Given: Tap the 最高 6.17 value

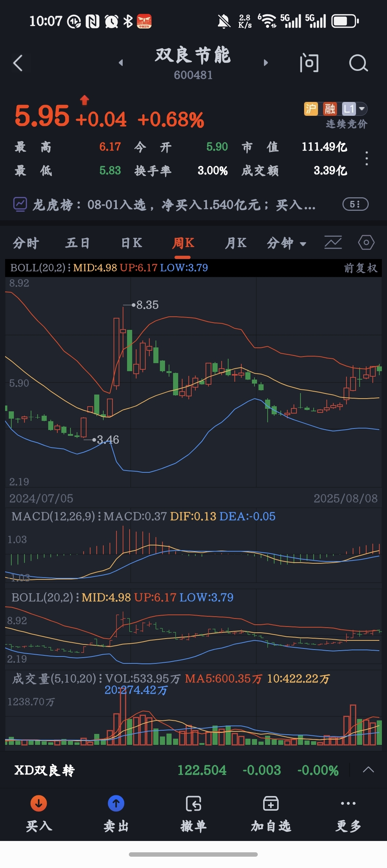Looking at the screenshot, I should coord(110,147).
